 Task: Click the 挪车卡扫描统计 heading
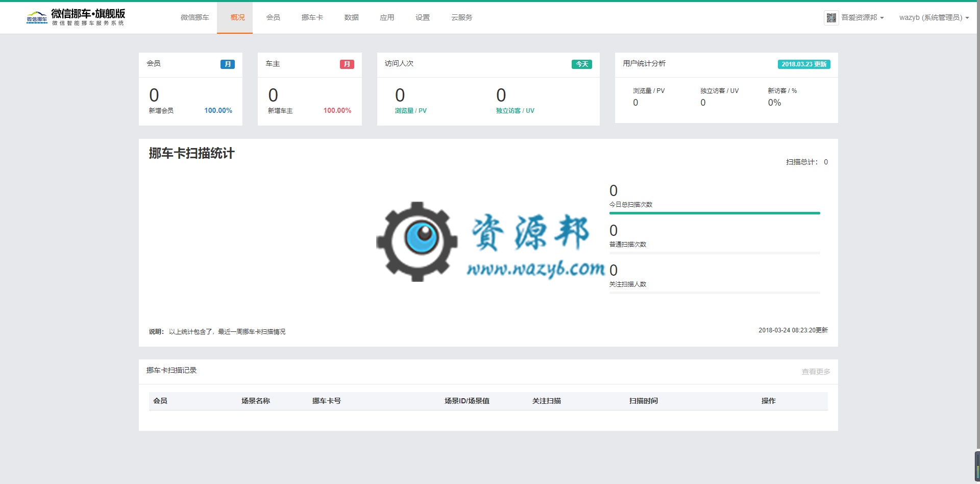point(192,154)
